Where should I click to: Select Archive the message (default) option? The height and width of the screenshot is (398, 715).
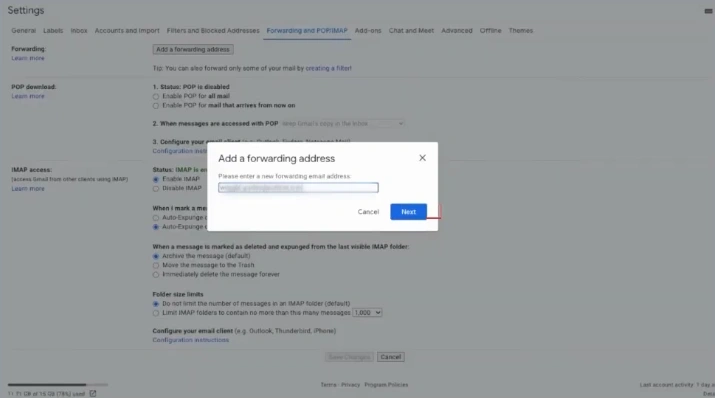(156, 256)
